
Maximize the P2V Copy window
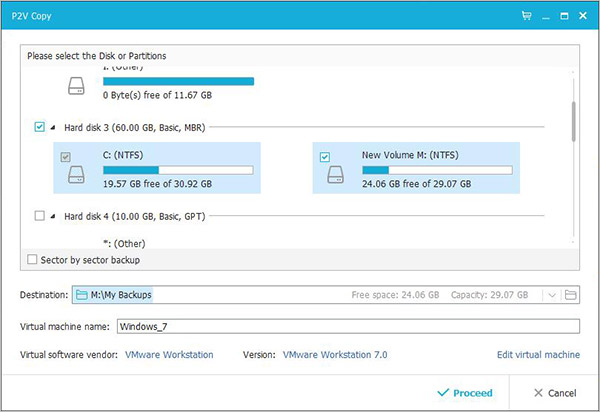click(x=564, y=16)
